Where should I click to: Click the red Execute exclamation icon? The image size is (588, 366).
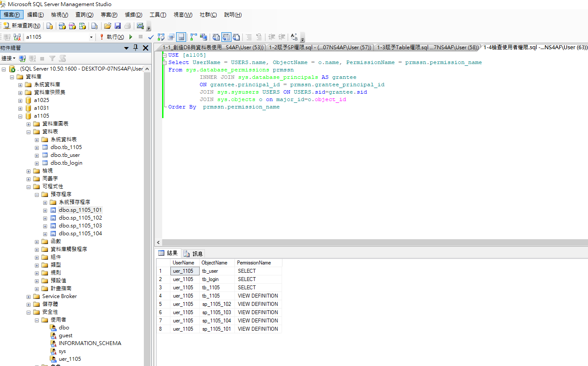point(102,37)
